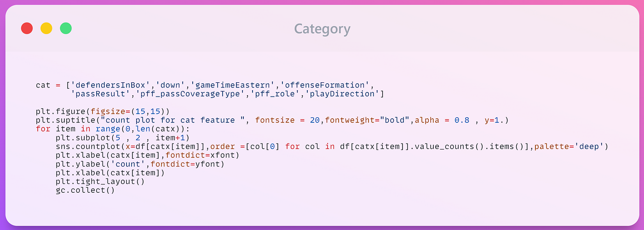Click the 'offenseFormation' string
The height and width of the screenshot is (230, 644).
325,85
